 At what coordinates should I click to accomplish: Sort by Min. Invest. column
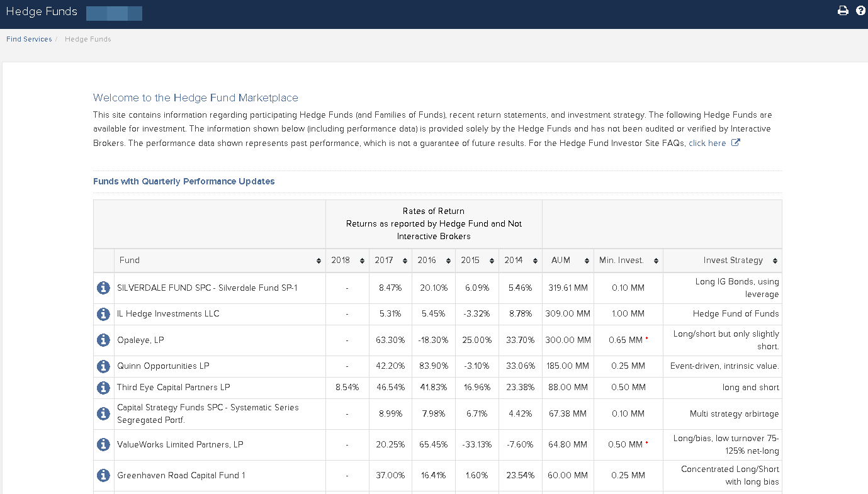click(x=628, y=261)
